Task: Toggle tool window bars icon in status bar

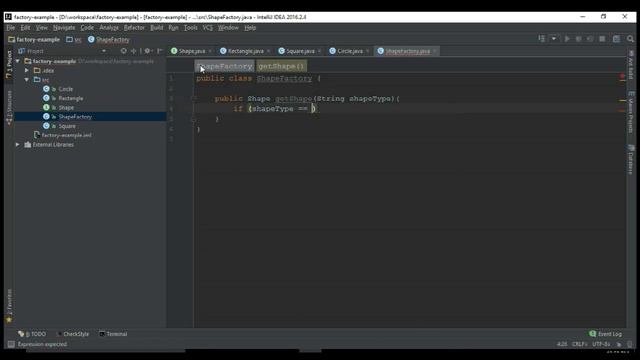Action: point(11,344)
